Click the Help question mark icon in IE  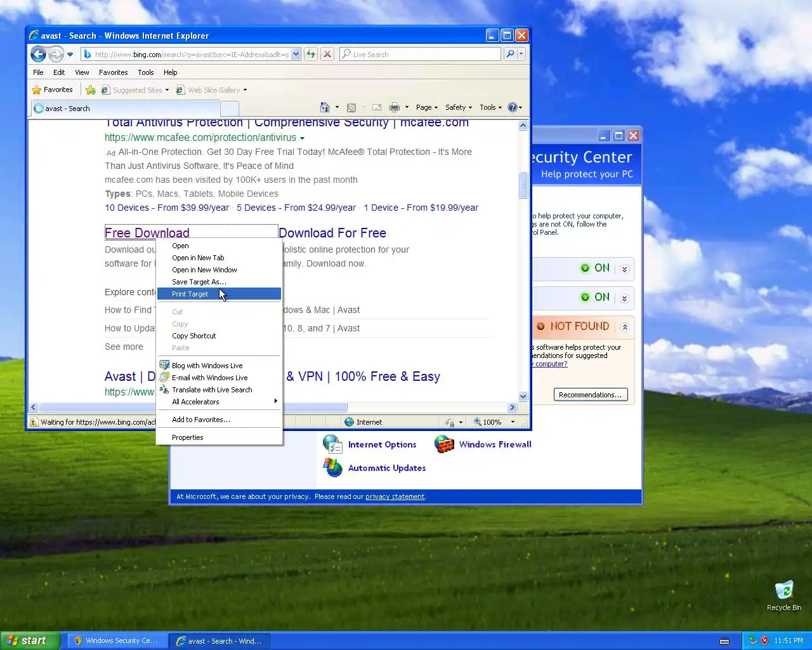coord(513,107)
